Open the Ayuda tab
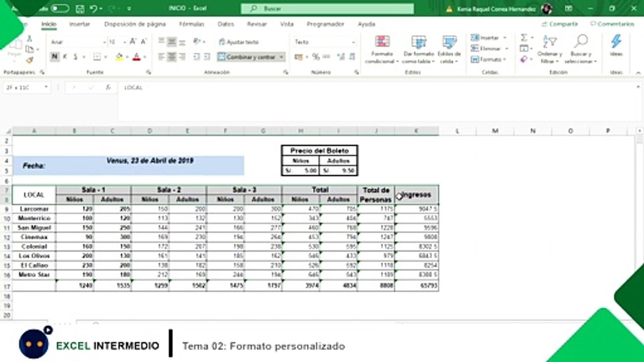 coord(366,24)
